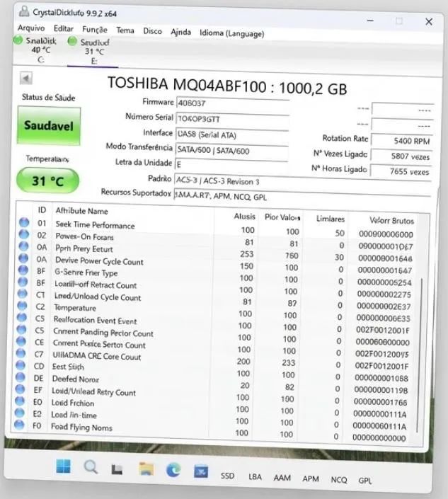
Task: Switch to the E: disk tab at 31 °C
Action: 94,51
